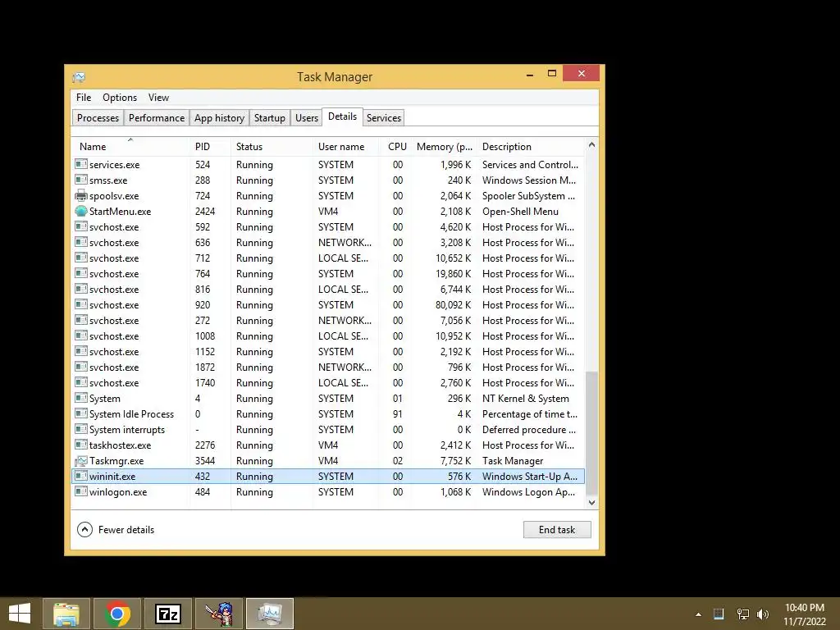Open network tray icon

742,614
